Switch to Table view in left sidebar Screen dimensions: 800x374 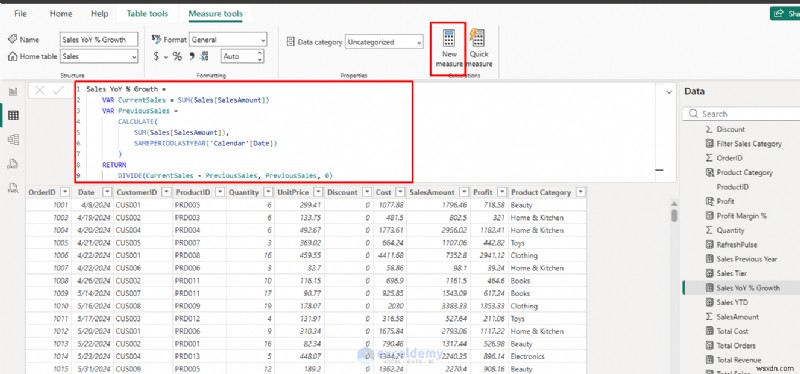[13, 116]
